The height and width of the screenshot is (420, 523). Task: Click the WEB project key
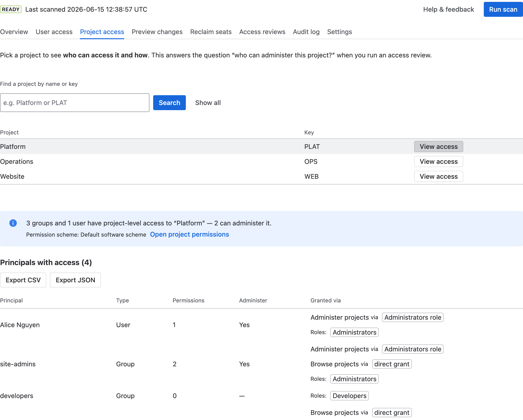point(311,177)
